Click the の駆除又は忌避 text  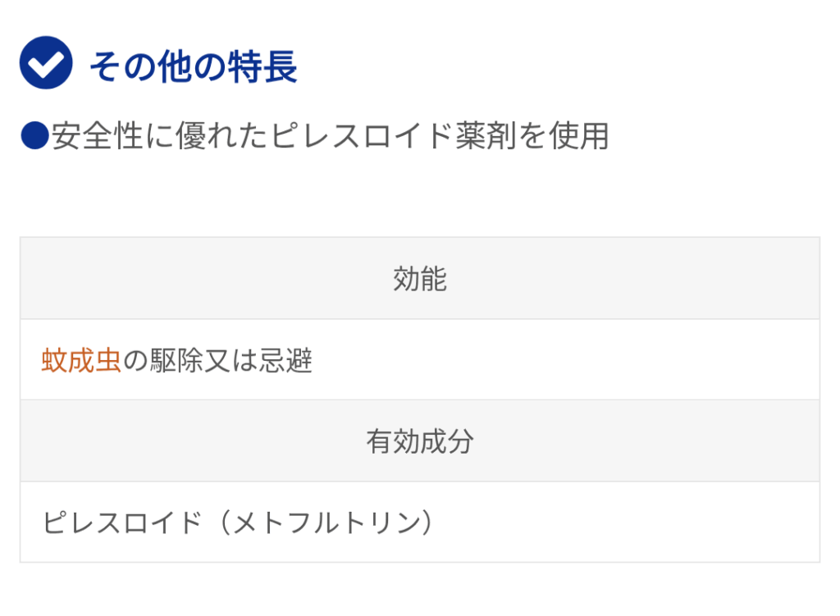click(217, 360)
